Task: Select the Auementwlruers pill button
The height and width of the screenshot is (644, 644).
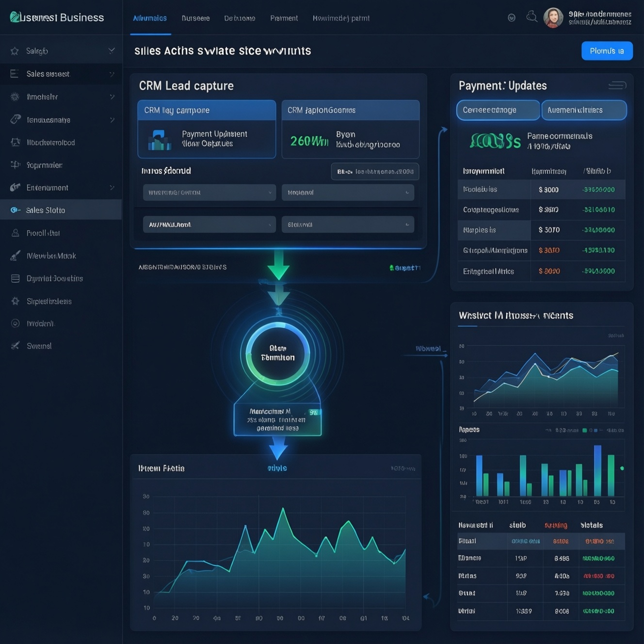Action: pyautogui.click(x=584, y=110)
